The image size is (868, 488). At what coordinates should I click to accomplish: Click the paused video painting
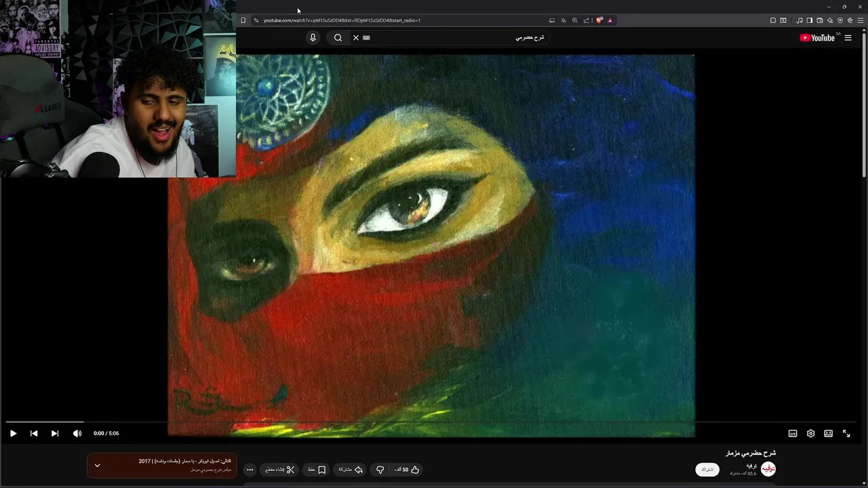tap(431, 245)
